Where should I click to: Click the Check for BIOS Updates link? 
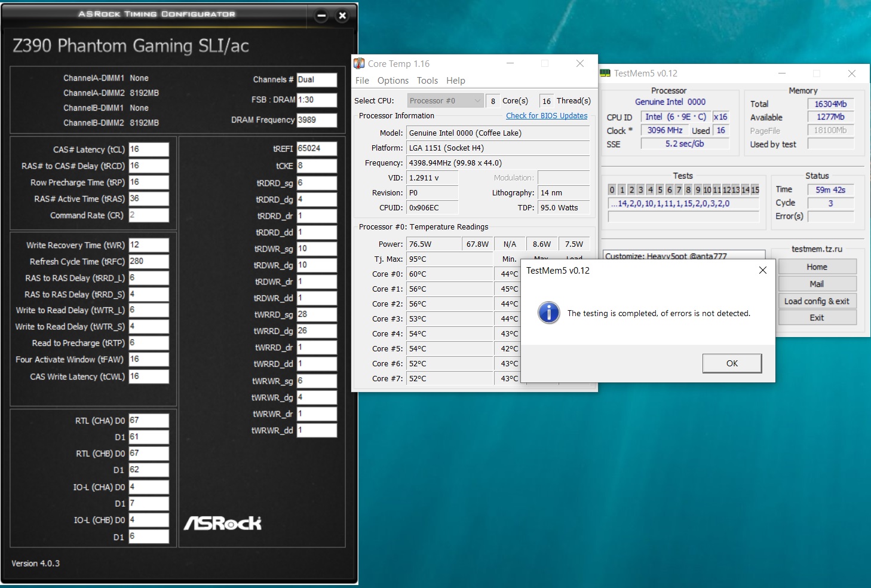547,116
